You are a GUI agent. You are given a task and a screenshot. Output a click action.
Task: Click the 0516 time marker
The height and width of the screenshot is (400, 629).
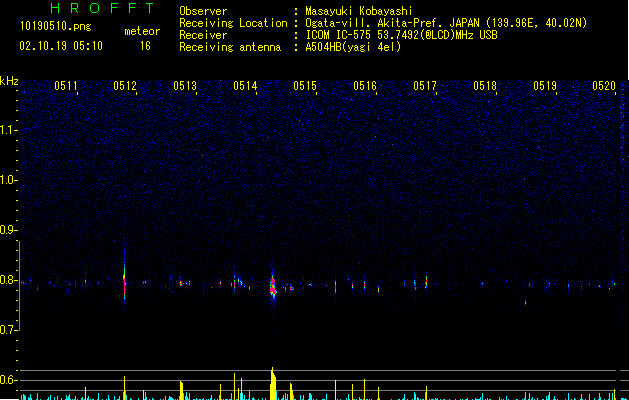[x=365, y=86]
